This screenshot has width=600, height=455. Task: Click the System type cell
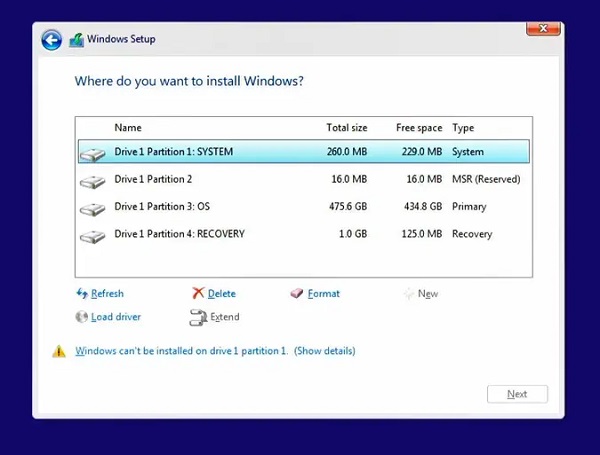click(x=468, y=152)
